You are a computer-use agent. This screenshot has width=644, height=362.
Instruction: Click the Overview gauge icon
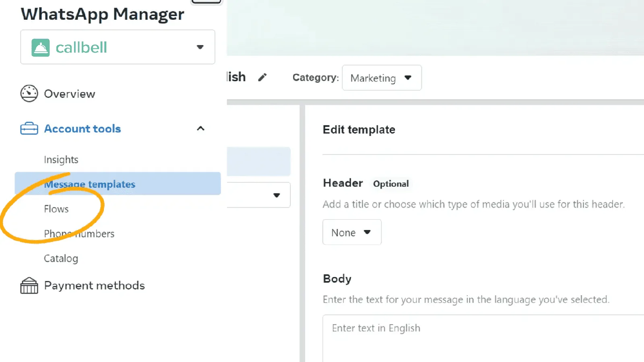(29, 93)
